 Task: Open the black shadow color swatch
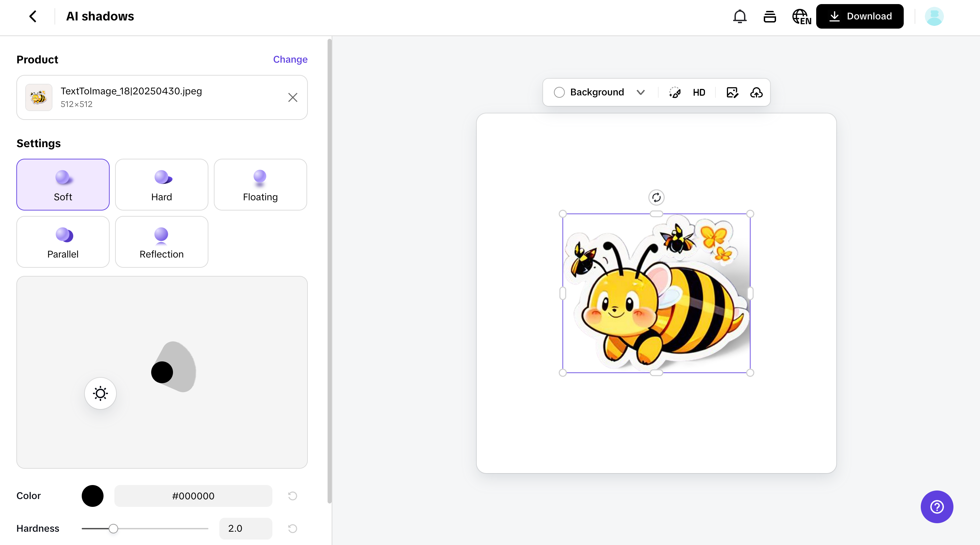click(92, 496)
